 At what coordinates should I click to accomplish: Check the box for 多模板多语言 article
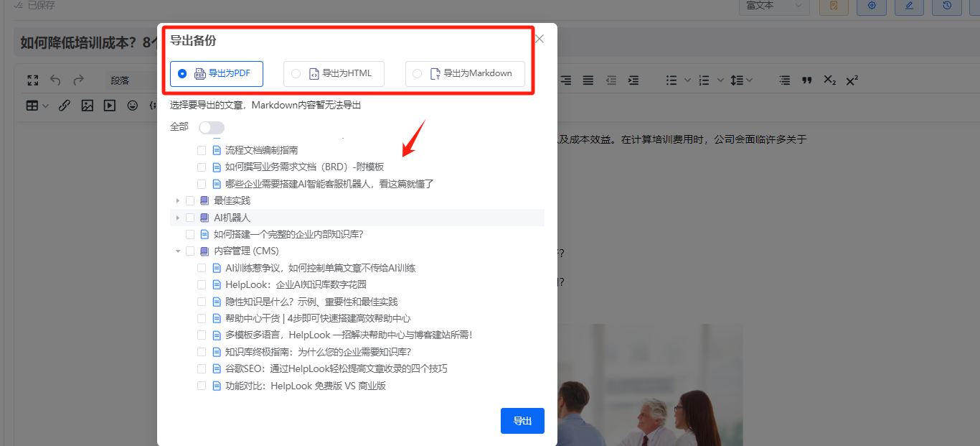[202, 335]
